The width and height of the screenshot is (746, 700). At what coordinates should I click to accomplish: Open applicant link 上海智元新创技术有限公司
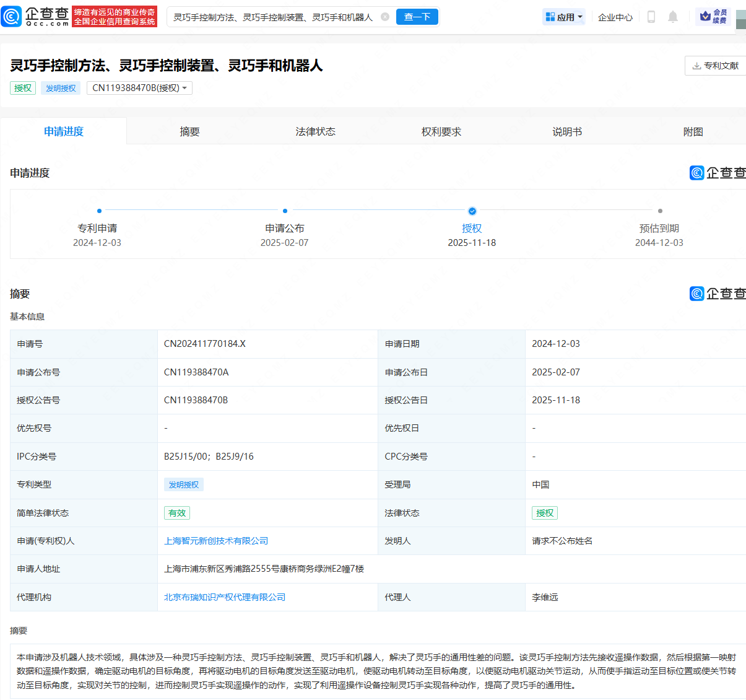[216, 541]
